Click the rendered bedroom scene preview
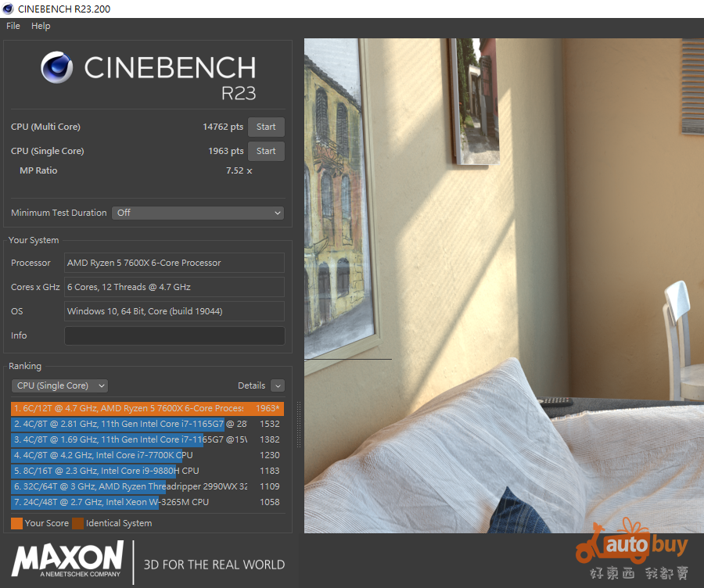 (x=504, y=285)
